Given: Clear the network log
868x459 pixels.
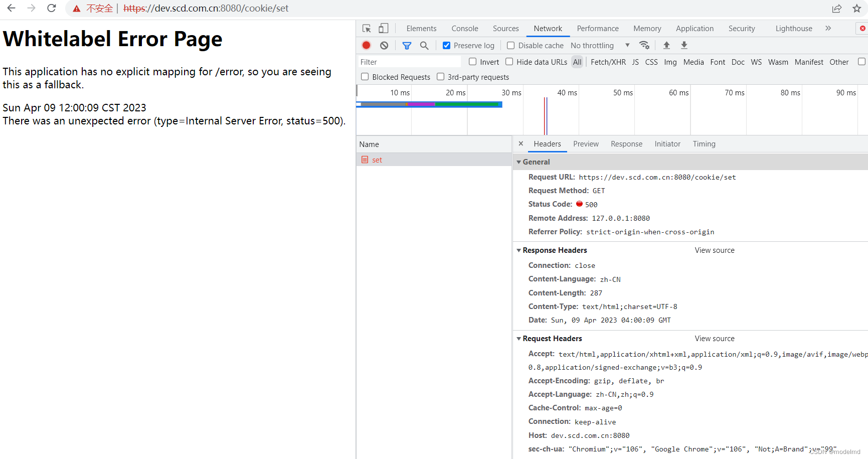Looking at the screenshot, I should click(x=384, y=45).
